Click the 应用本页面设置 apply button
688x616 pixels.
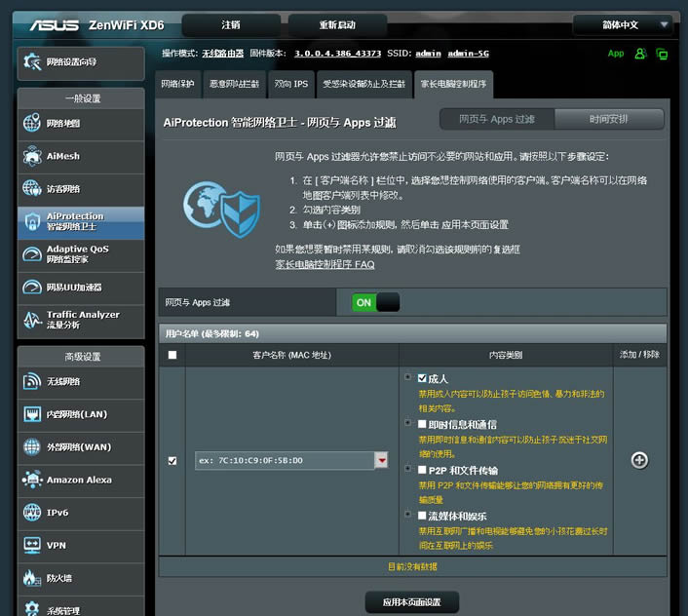point(412,602)
